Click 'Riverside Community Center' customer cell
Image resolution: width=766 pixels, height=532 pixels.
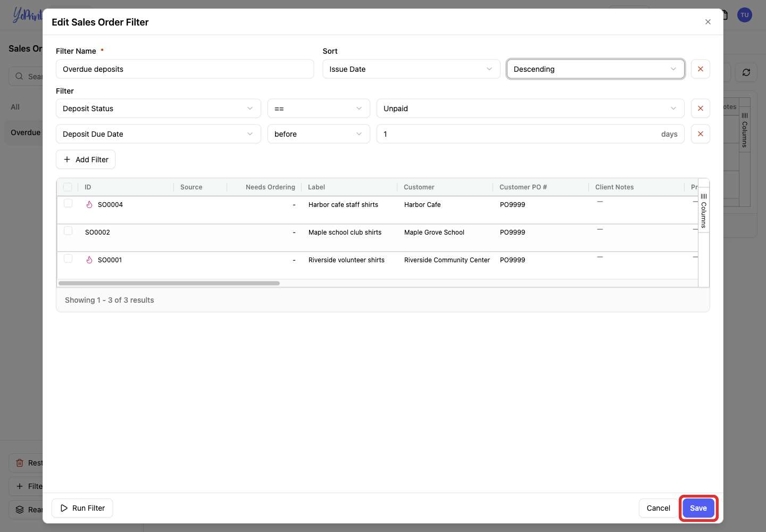point(447,260)
